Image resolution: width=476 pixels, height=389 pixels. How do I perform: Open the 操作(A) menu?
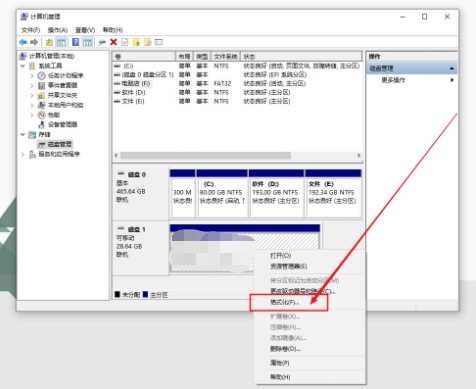click(x=58, y=30)
